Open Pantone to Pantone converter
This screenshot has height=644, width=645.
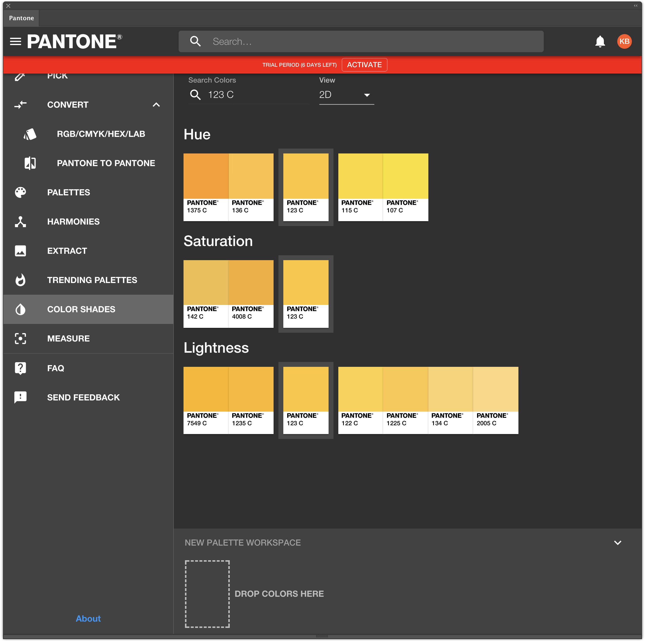point(88,163)
